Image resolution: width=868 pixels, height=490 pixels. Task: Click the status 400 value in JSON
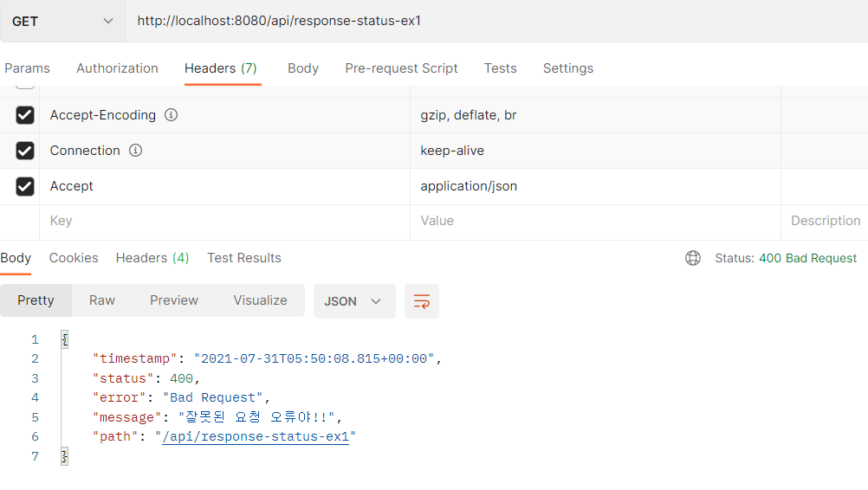tap(182, 378)
